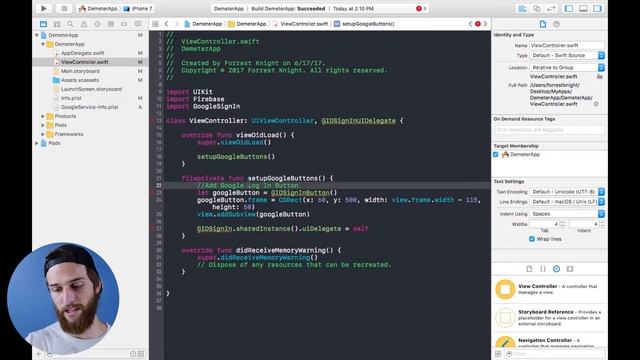The height and width of the screenshot is (360, 640).
Task: Open the Issue navigator tab
Action: (x=84, y=24)
